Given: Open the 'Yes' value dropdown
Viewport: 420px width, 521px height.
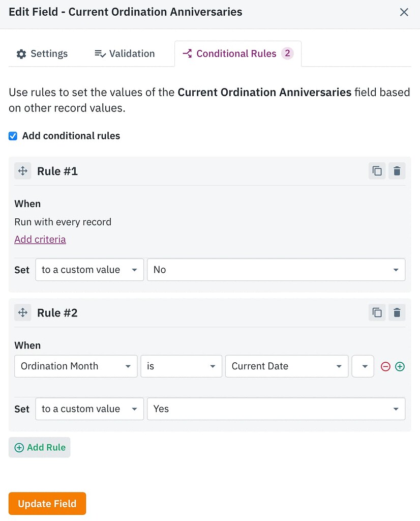Looking at the screenshot, I should pyautogui.click(x=276, y=409).
